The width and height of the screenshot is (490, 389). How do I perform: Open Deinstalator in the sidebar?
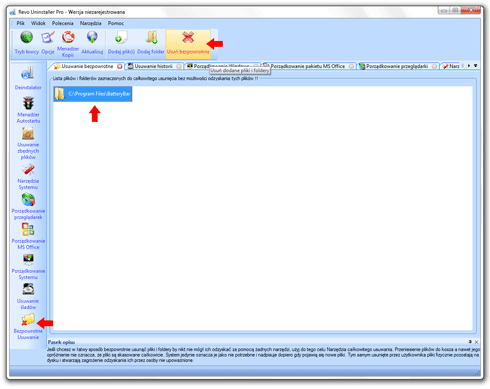pyautogui.click(x=28, y=78)
